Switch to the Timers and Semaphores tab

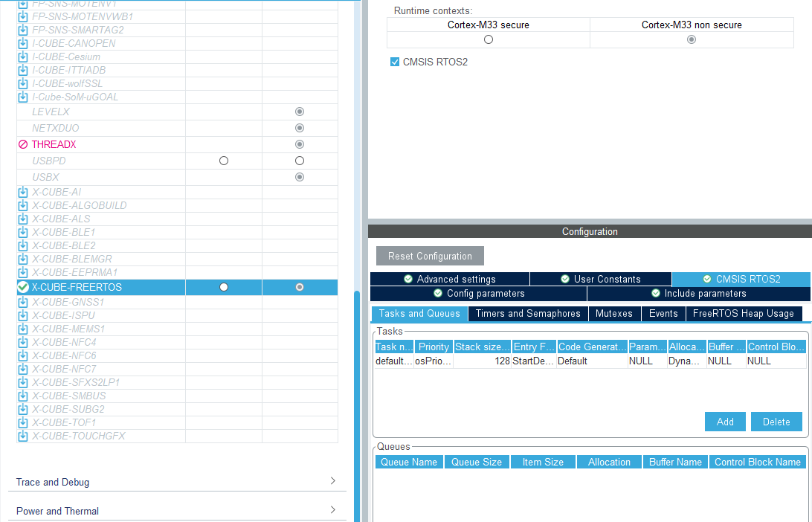pos(528,313)
